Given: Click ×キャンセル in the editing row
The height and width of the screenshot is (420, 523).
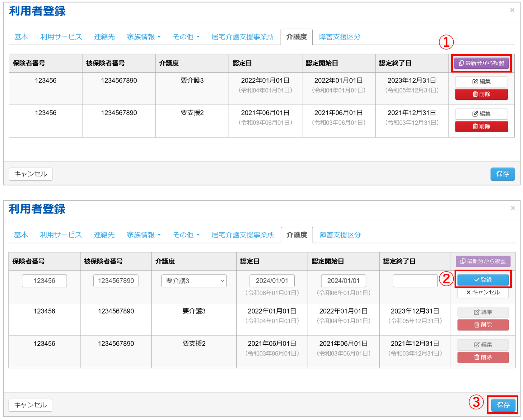Looking at the screenshot, I should point(483,292).
